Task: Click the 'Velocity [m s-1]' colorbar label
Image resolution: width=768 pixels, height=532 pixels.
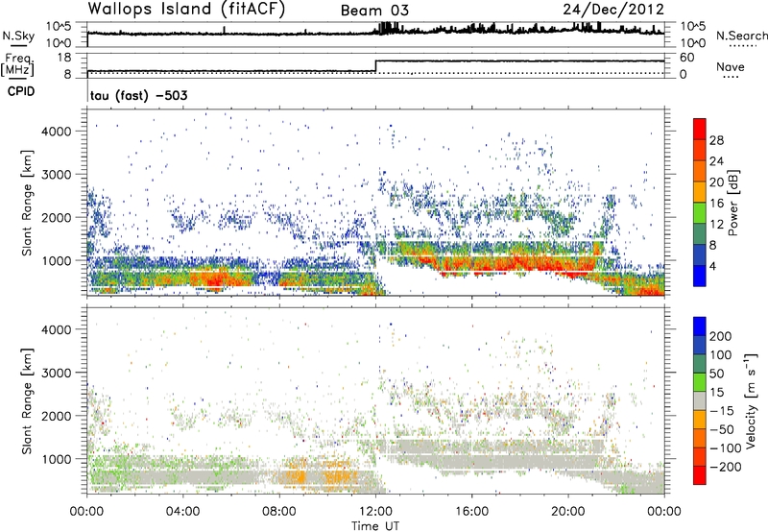Action: [x=751, y=400]
